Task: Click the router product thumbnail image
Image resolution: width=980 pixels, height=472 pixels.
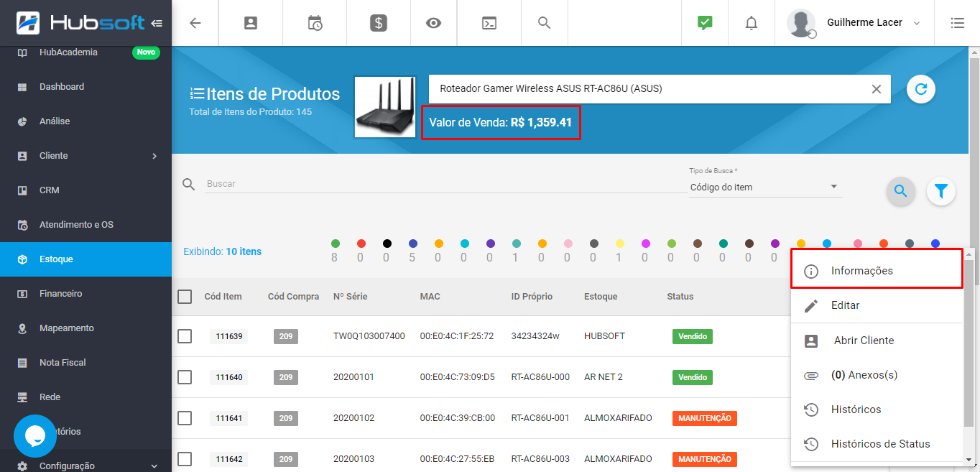Action: point(385,107)
